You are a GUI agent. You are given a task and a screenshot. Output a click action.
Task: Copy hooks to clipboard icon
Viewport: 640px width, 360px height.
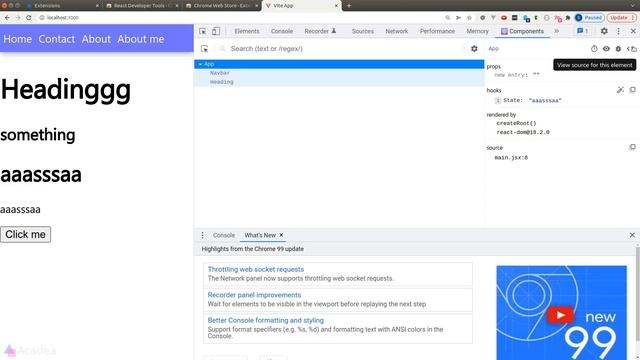pyautogui.click(x=632, y=90)
